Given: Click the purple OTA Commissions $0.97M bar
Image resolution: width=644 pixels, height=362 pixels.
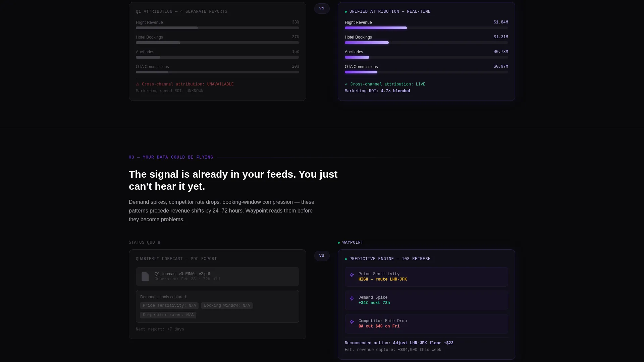Looking at the screenshot, I should [361, 72].
